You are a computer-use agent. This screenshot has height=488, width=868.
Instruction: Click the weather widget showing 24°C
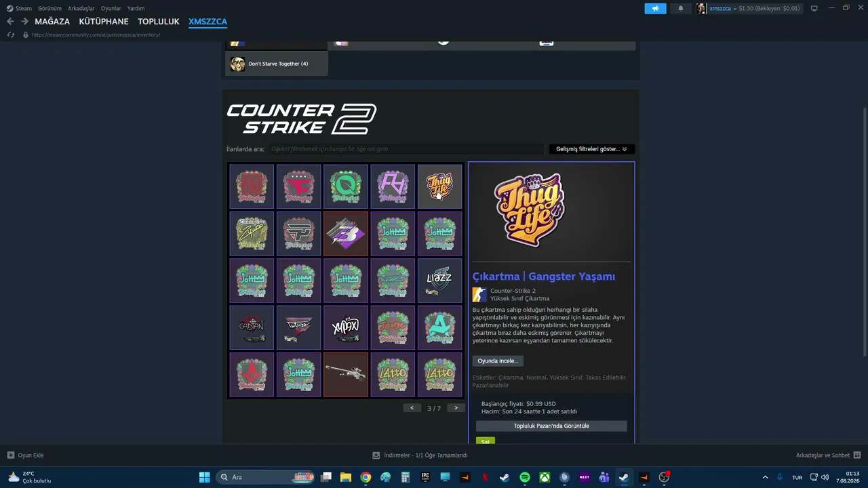[x=29, y=477]
